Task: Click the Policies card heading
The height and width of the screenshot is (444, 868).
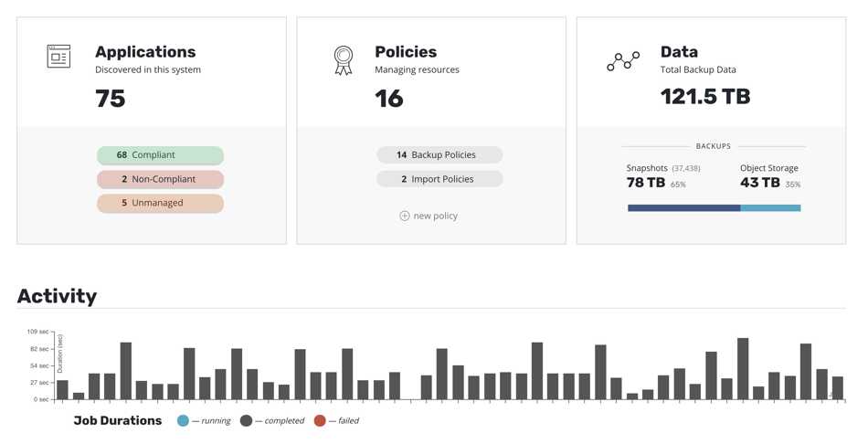Action: (406, 52)
